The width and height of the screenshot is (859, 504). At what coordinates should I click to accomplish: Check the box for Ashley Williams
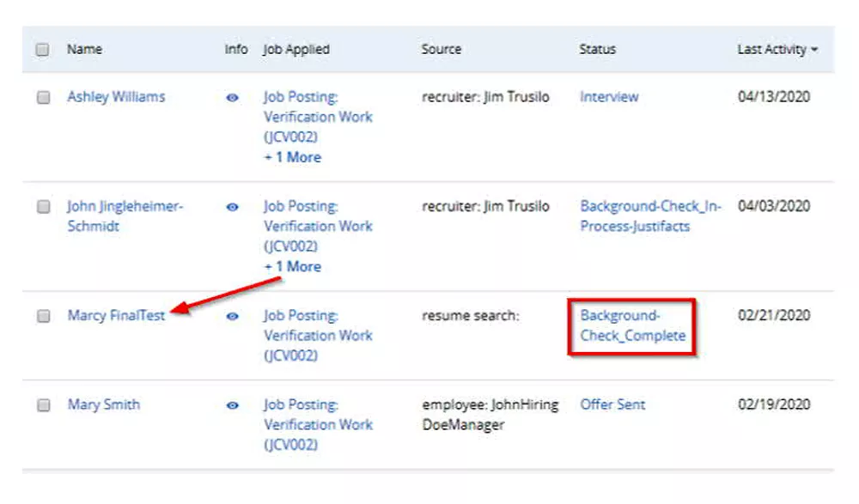[x=43, y=98]
